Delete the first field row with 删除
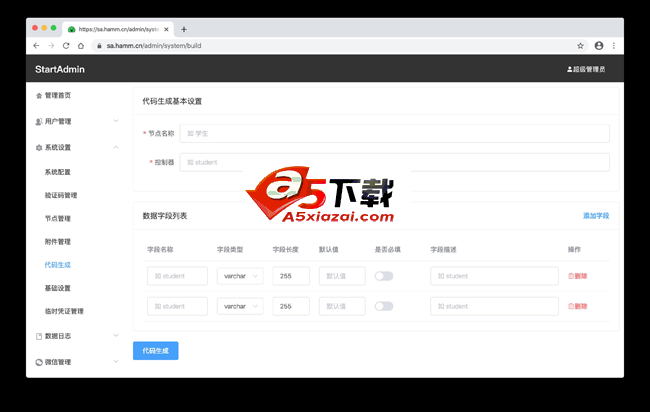 point(577,276)
